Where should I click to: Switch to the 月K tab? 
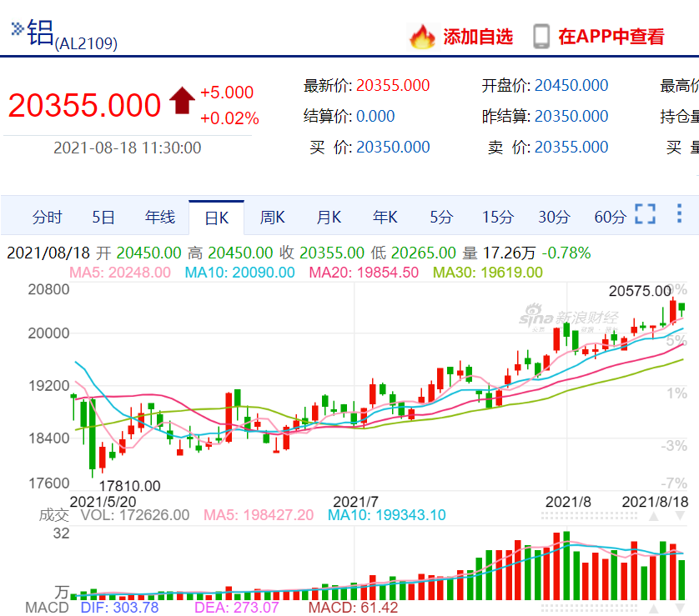(x=329, y=217)
